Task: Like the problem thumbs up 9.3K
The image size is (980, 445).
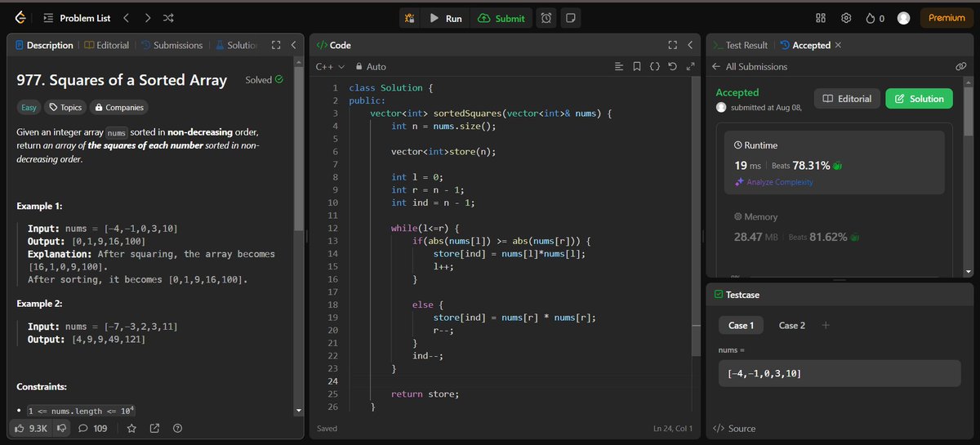Action: 31,428
